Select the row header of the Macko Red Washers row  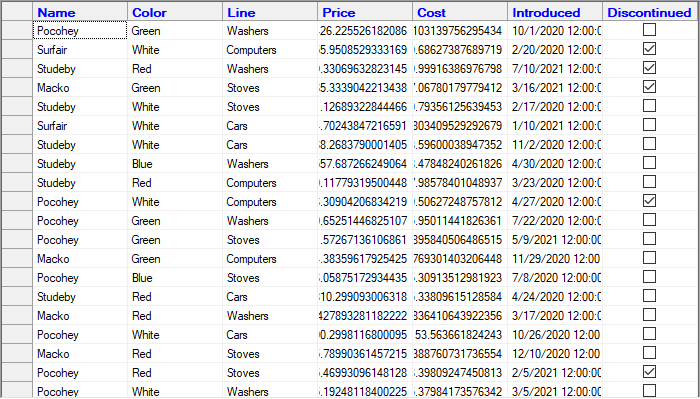click(17, 316)
